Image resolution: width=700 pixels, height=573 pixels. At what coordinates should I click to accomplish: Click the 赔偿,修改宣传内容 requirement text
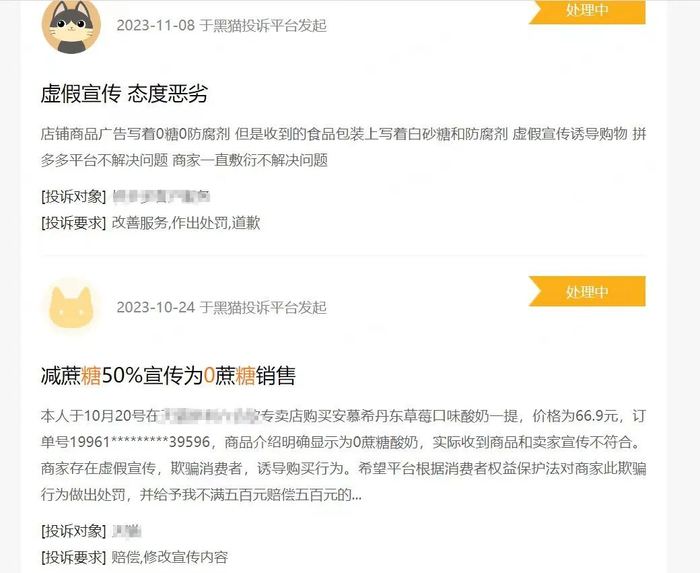(170, 557)
